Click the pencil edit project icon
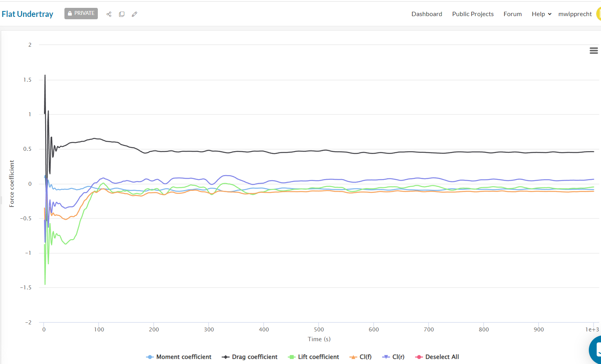 [x=134, y=14]
